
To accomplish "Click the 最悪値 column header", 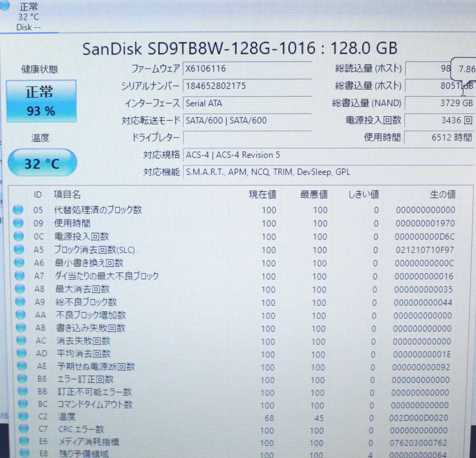I will pos(314,194).
